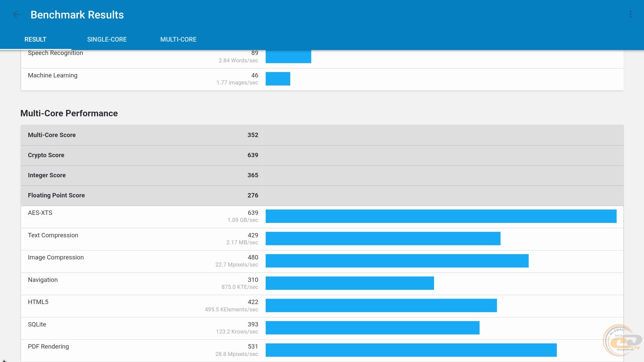Click the Navigation benchmark bar
Viewport: 644px width, 362px height.
350,283
